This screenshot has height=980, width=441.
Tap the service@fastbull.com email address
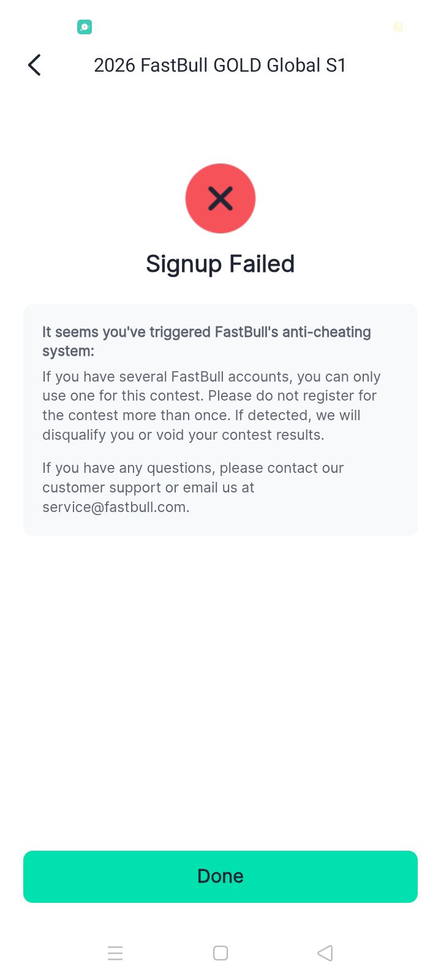tap(115, 507)
